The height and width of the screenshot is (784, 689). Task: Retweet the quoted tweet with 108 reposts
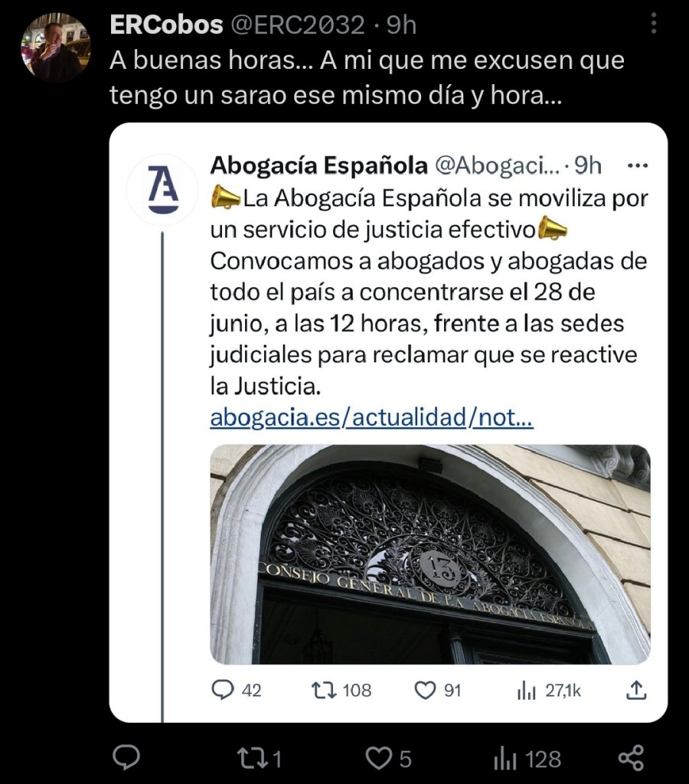341,691
